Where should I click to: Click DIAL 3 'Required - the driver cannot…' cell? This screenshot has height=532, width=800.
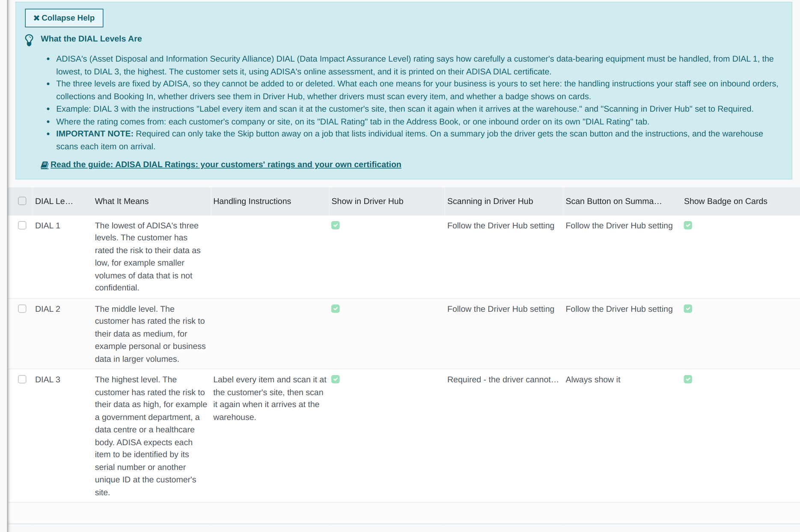503,380
